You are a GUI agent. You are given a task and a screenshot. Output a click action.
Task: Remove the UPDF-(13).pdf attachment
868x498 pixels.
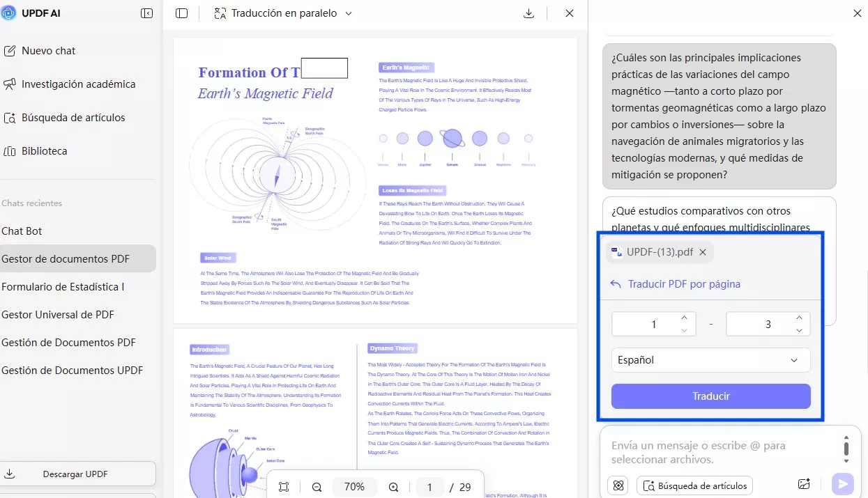pyautogui.click(x=703, y=252)
